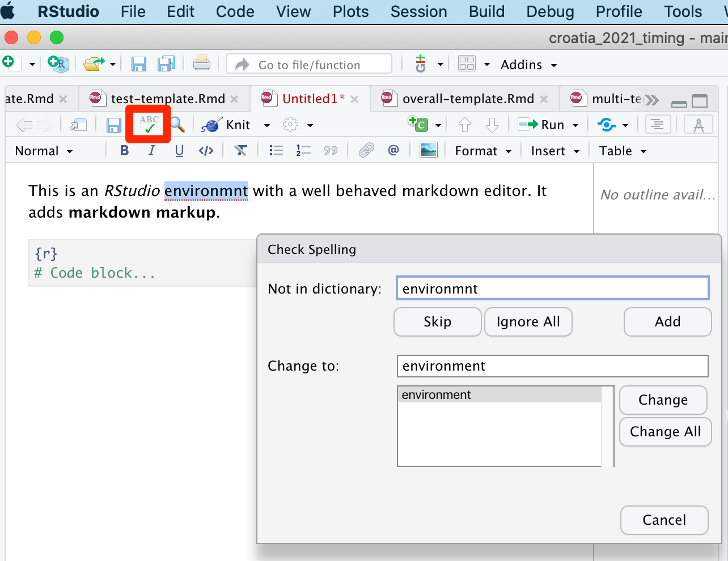Screen dimensions: 728x561
Task: Toggle visual markdown editor mode icon
Action: point(699,124)
